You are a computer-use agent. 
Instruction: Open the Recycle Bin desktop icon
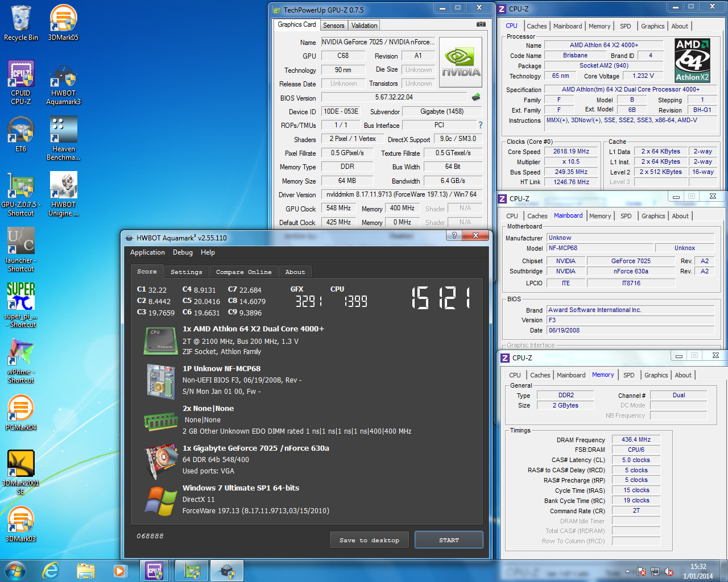pos(21,23)
